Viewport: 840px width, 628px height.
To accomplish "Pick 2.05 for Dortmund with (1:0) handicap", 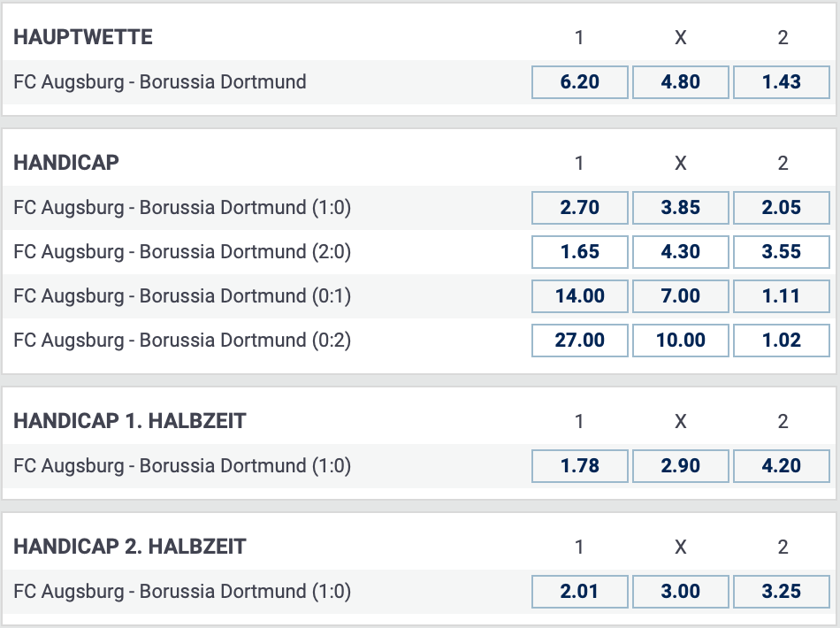I will point(781,208).
